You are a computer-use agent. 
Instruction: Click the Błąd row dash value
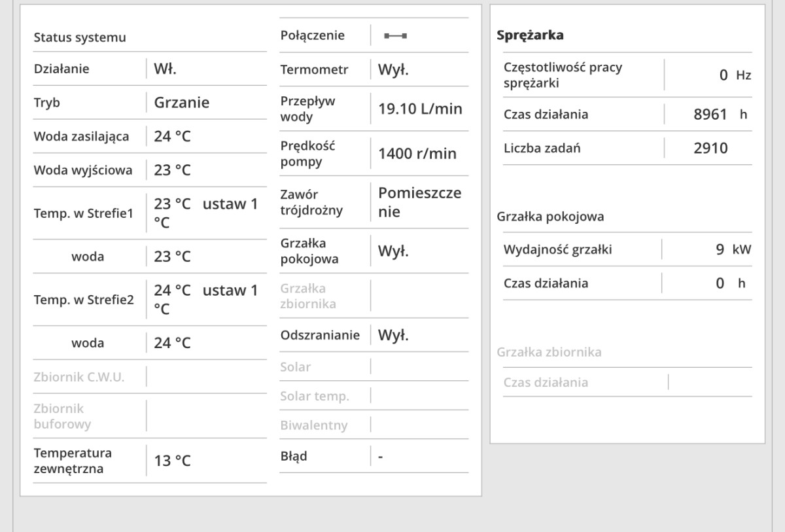tap(381, 456)
